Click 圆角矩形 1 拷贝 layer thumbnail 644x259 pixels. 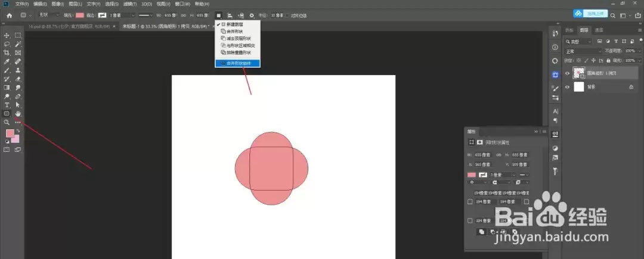pyautogui.click(x=578, y=73)
